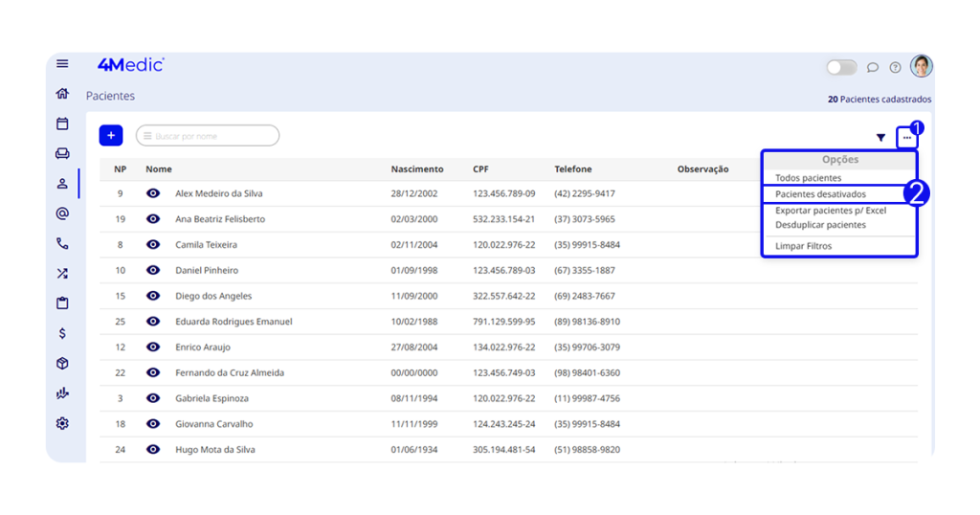Open the three-dots options dropdown
980x515 pixels.
[x=906, y=138]
